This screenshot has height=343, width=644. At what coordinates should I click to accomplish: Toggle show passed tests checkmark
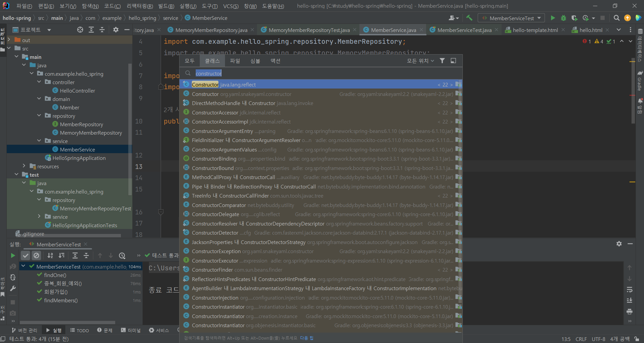[x=26, y=255]
